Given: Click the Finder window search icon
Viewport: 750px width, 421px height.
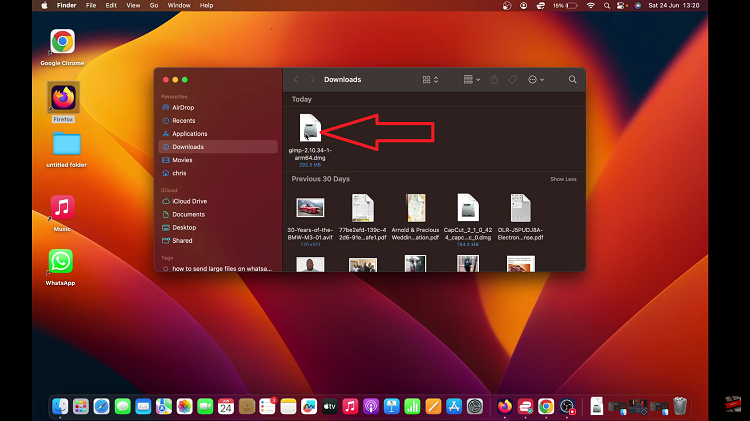Looking at the screenshot, I should (x=573, y=79).
